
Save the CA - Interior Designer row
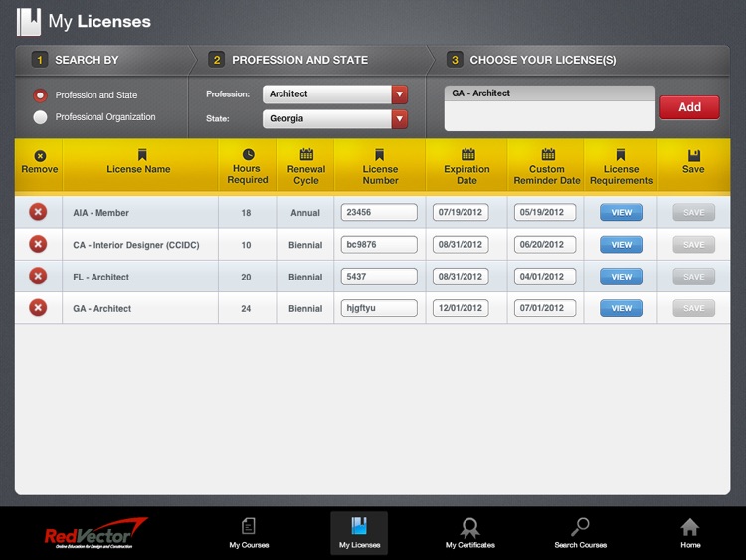pyautogui.click(x=693, y=245)
